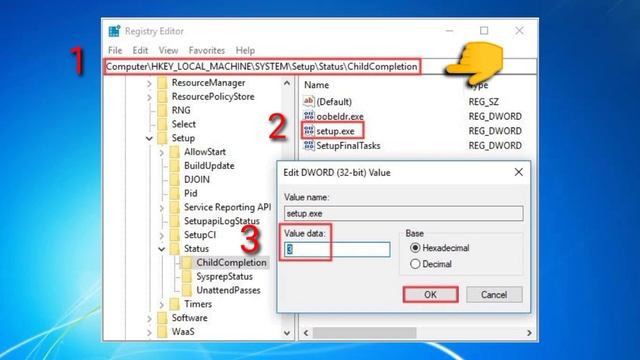Click the Registry Editor app icon in title bar
The height and width of the screenshot is (360, 640).
115,31
